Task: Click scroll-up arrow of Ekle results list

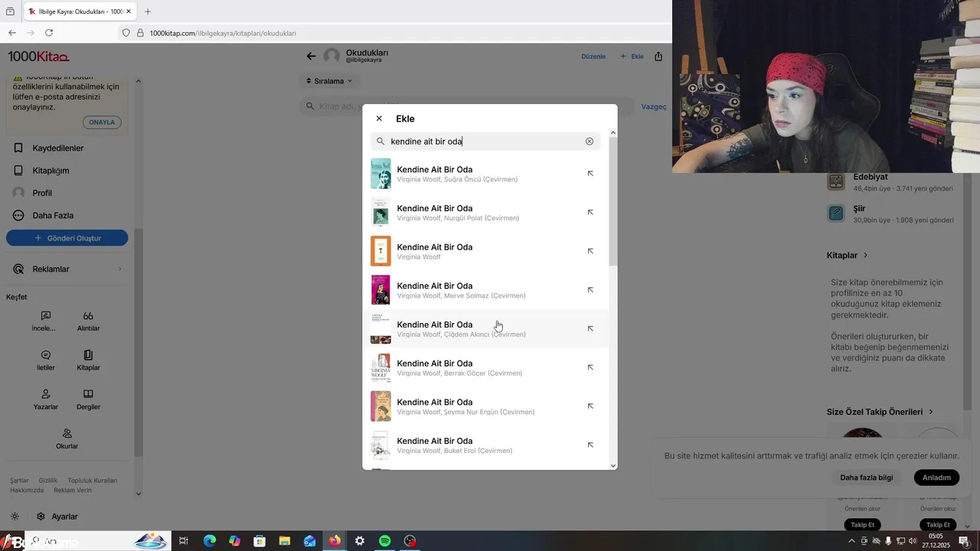Action: (x=613, y=133)
